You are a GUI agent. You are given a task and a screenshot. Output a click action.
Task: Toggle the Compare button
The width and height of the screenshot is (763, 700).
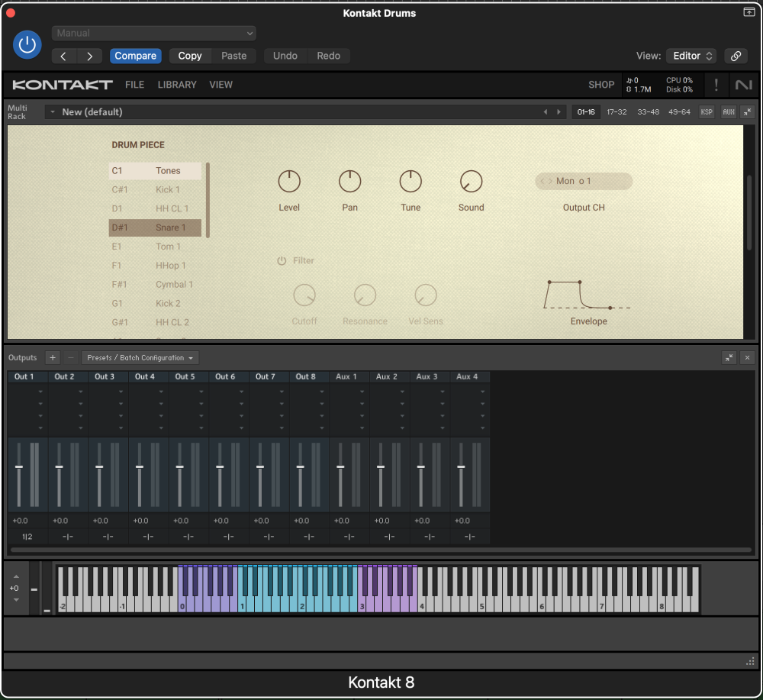coord(135,56)
